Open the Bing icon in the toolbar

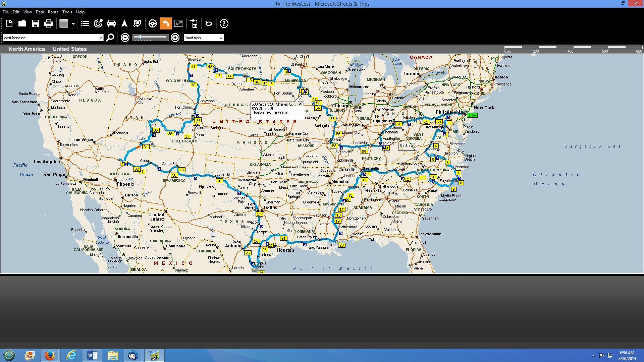pyautogui.click(x=209, y=23)
